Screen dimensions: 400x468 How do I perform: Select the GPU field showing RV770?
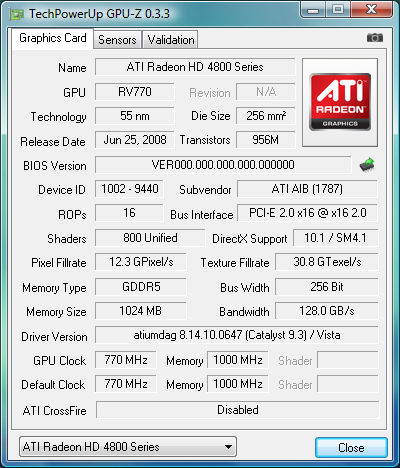pos(135,92)
